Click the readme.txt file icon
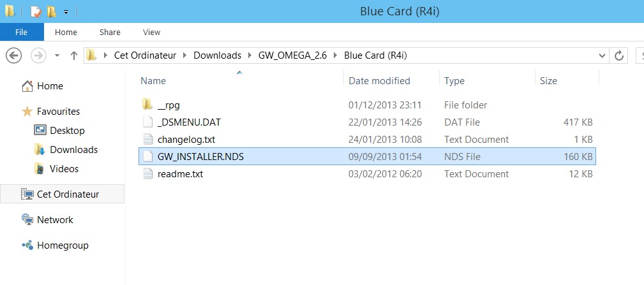 (148, 174)
